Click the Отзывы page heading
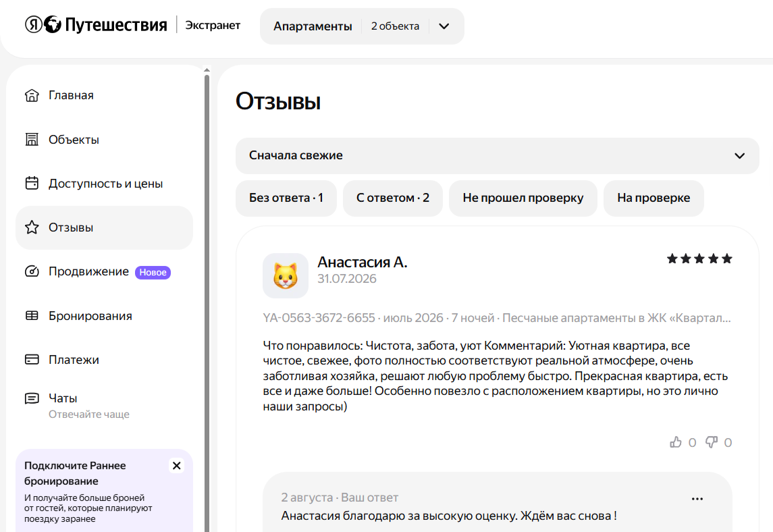Screen dimensions: 773x532 click(278, 101)
